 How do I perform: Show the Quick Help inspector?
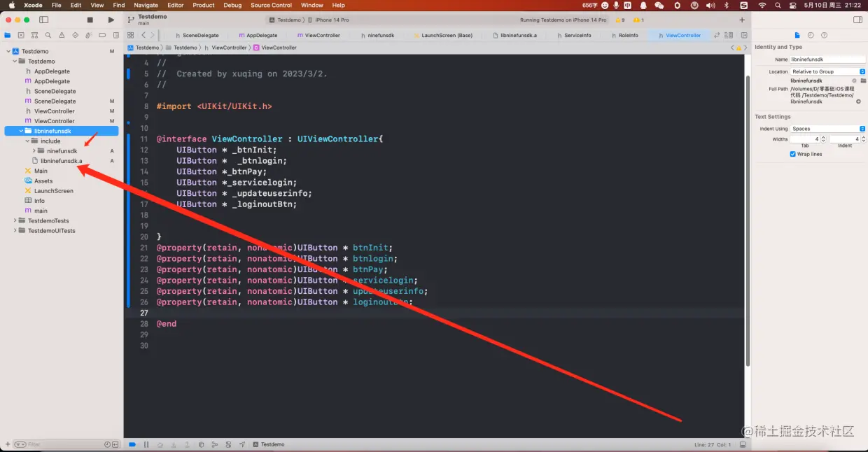pos(824,35)
